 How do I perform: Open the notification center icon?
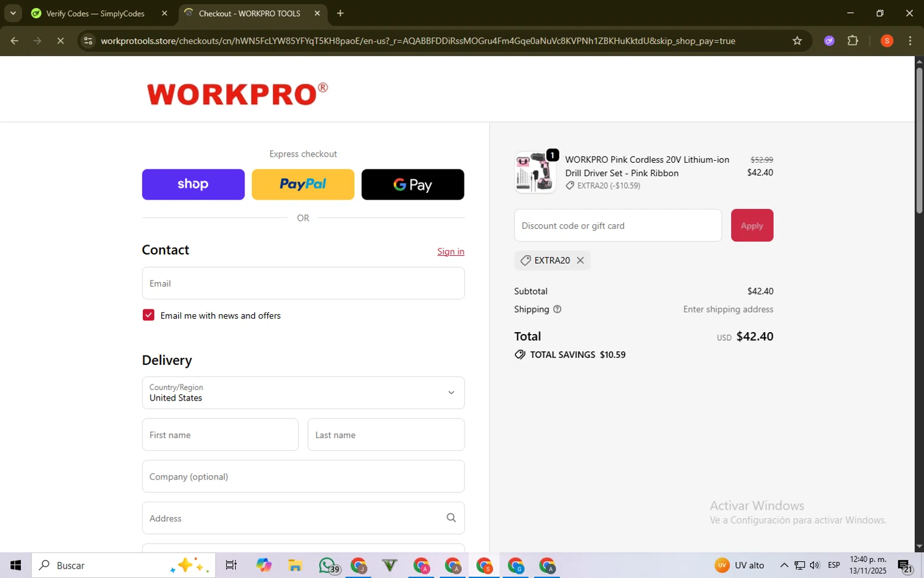pos(905,566)
